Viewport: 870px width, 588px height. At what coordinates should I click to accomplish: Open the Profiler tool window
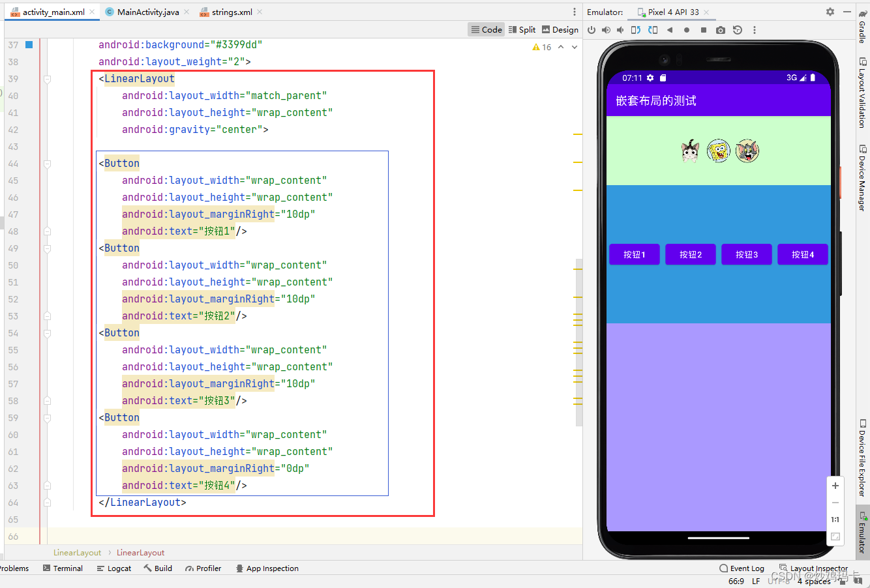(x=203, y=568)
